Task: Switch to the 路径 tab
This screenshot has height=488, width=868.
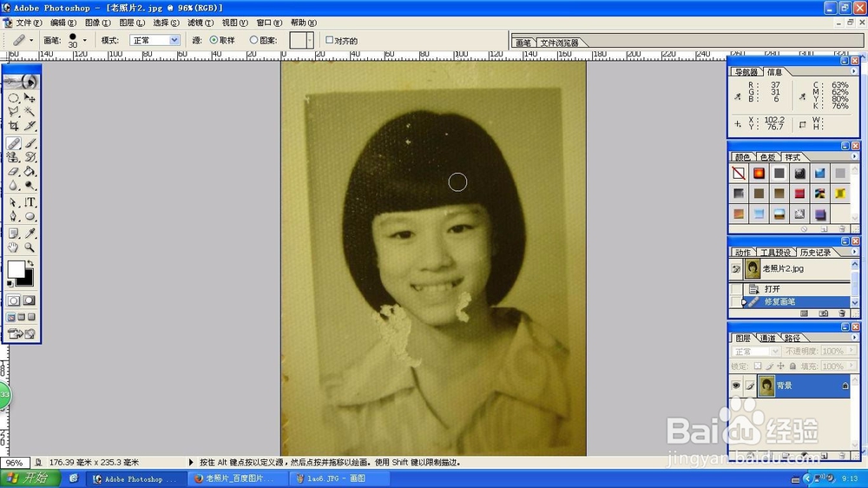Action: point(792,338)
